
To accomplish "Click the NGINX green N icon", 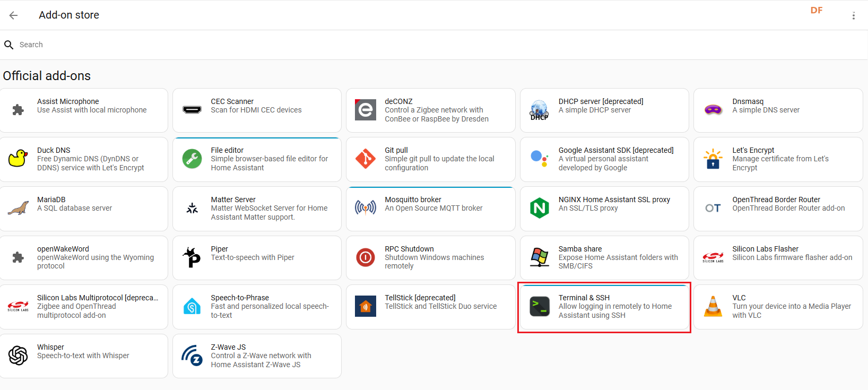I will (x=539, y=208).
